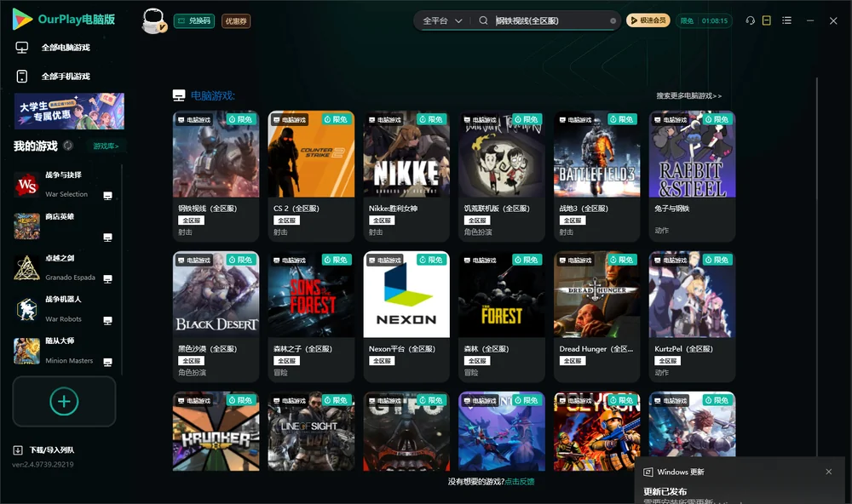Click the 兑换码 redeem code button
The height and width of the screenshot is (504, 852).
point(194,20)
